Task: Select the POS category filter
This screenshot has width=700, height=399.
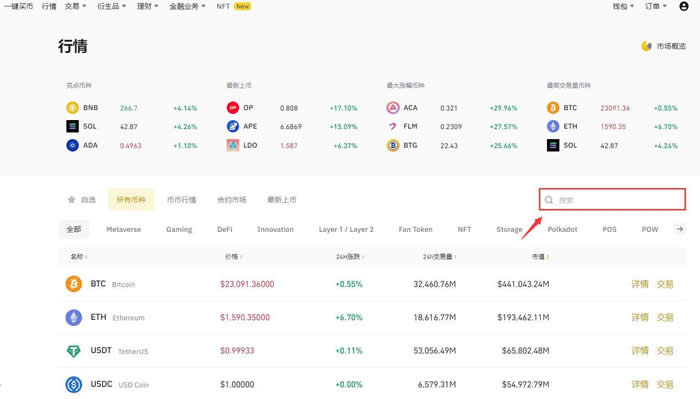Action: tap(609, 229)
